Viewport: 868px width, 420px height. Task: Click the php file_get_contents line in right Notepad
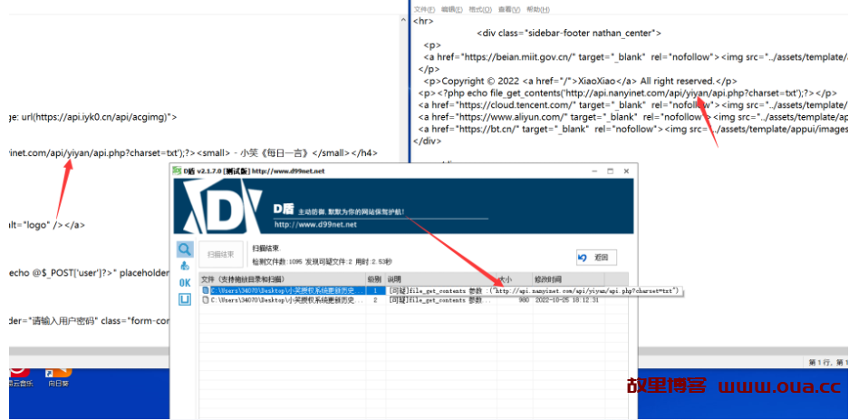[628, 93]
